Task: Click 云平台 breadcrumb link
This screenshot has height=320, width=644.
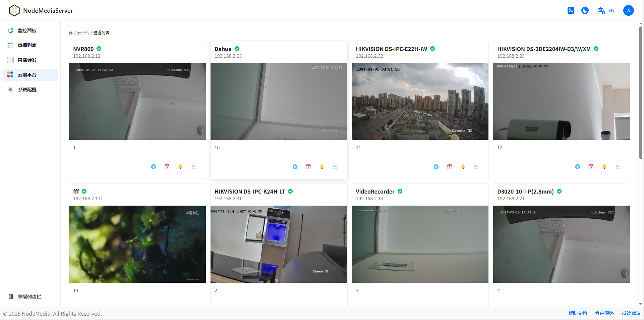Action: pos(83,33)
